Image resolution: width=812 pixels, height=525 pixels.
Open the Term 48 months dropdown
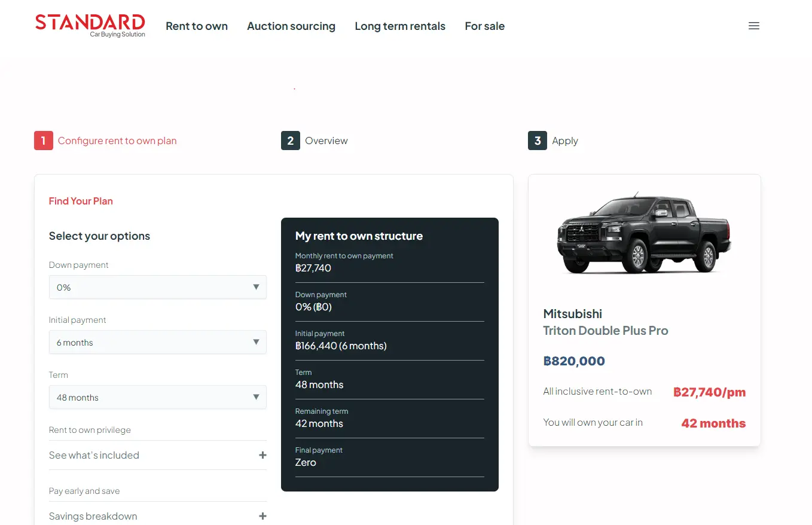158,397
